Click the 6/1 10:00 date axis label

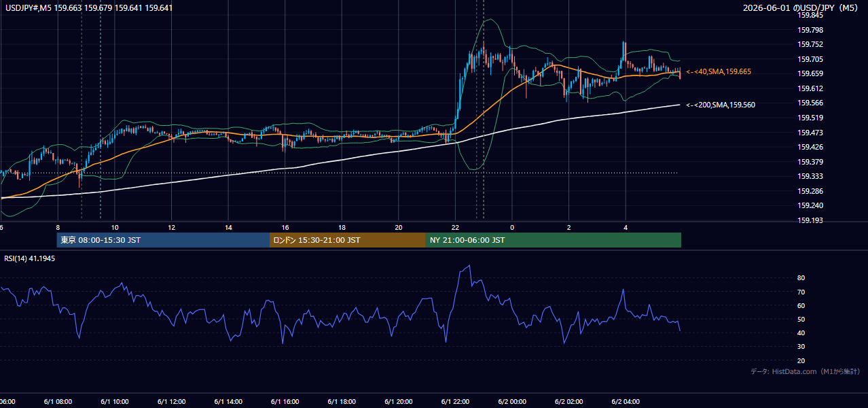[114, 401]
